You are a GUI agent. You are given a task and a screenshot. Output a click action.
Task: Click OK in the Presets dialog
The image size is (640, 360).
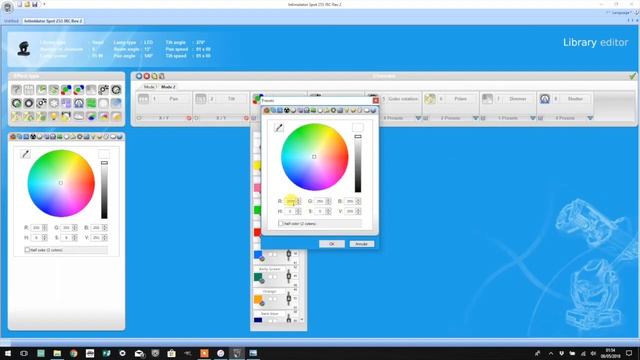(332, 244)
